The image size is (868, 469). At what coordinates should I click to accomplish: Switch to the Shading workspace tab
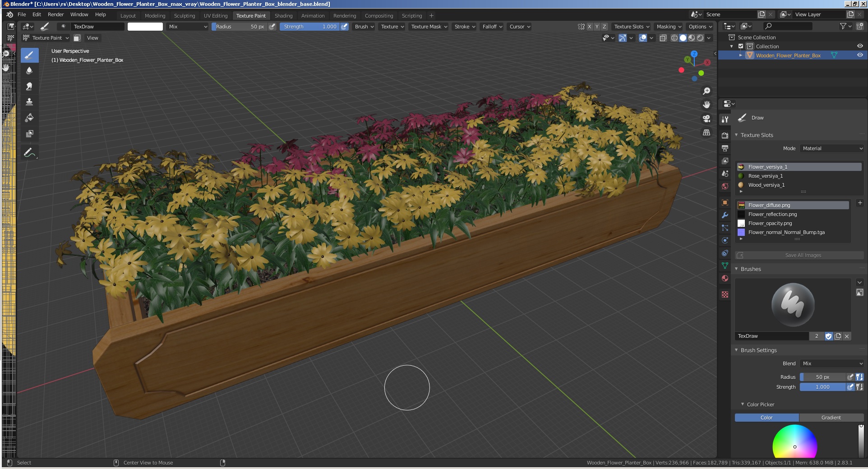click(283, 15)
